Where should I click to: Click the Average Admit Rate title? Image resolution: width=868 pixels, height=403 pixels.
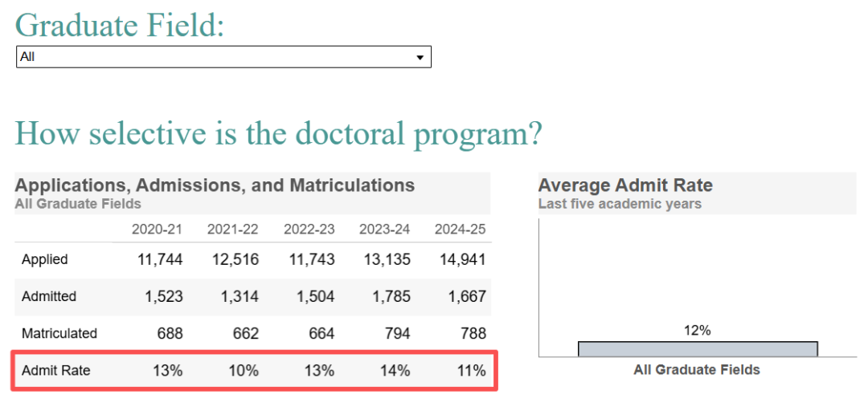point(625,185)
